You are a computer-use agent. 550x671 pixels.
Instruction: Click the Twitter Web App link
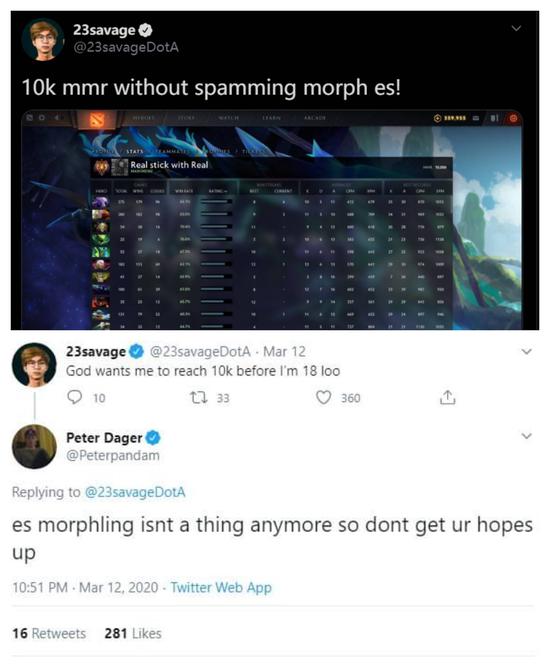(x=221, y=588)
